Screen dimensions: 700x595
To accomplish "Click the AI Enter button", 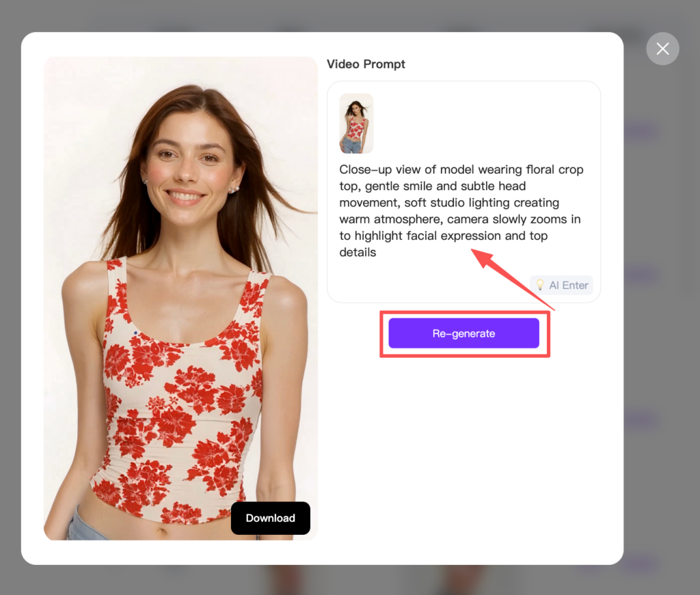I will (561, 285).
